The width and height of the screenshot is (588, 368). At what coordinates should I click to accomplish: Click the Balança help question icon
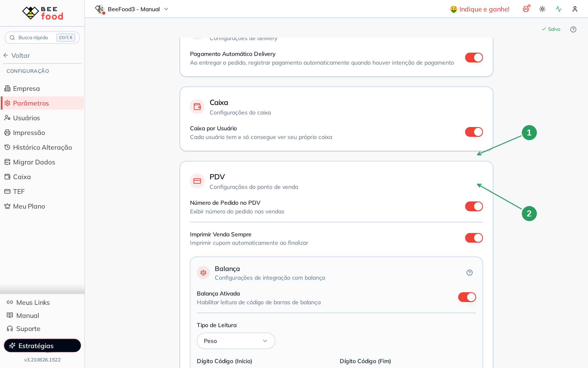470,273
